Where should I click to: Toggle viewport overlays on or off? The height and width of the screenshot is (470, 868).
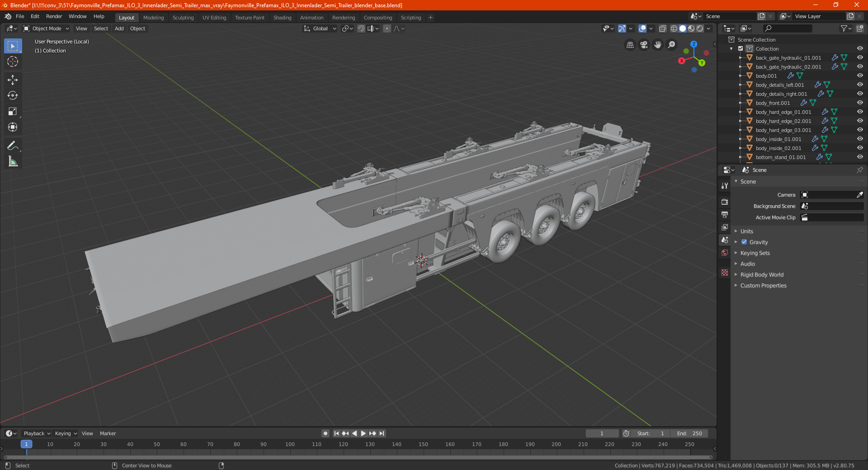coord(642,28)
